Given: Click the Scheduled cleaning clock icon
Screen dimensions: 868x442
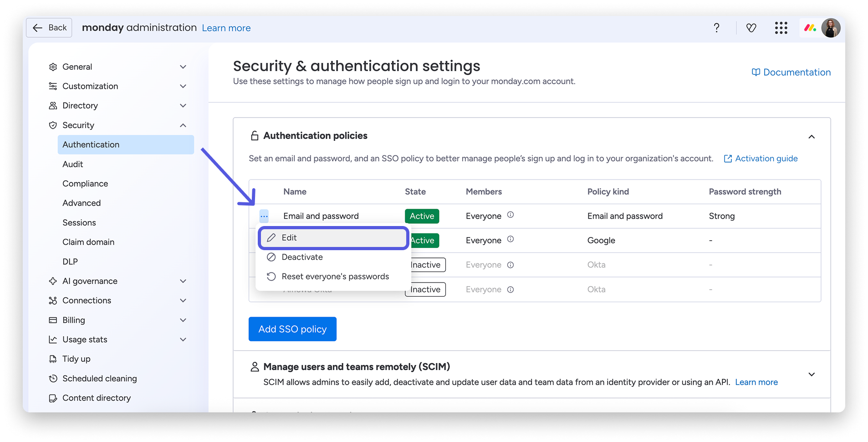Looking at the screenshot, I should (x=53, y=379).
